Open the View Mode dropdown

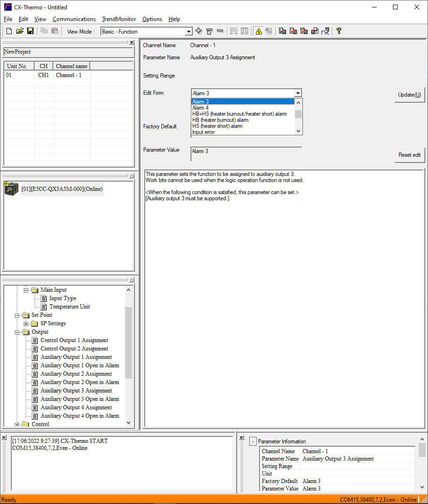click(x=189, y=32)
